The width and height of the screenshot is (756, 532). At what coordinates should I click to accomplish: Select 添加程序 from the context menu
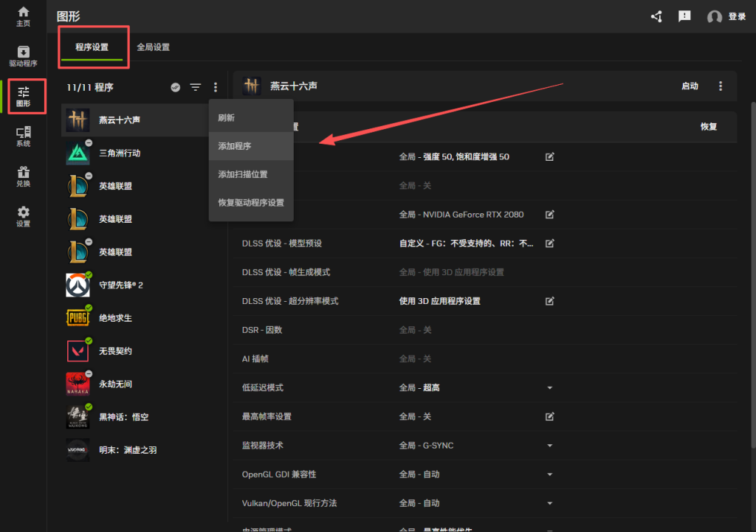coord(235,146)
